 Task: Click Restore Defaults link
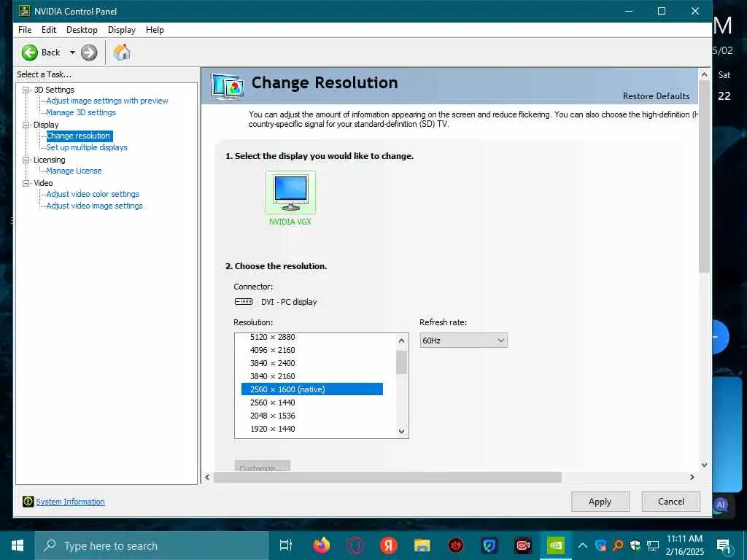tap(656, 96)
